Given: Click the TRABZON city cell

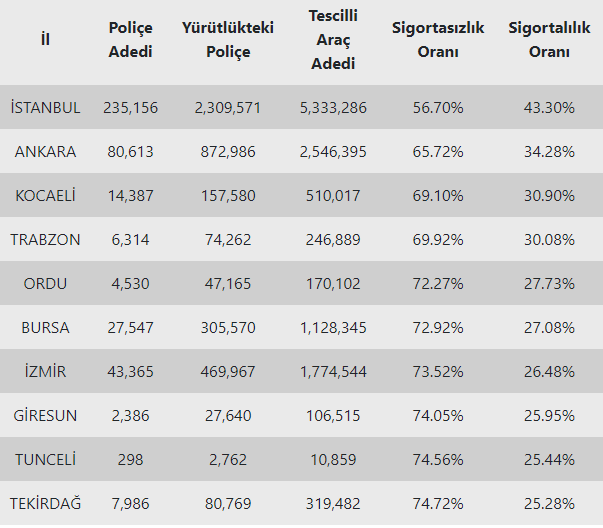Looking at the screenshot, I should [46, 239].
